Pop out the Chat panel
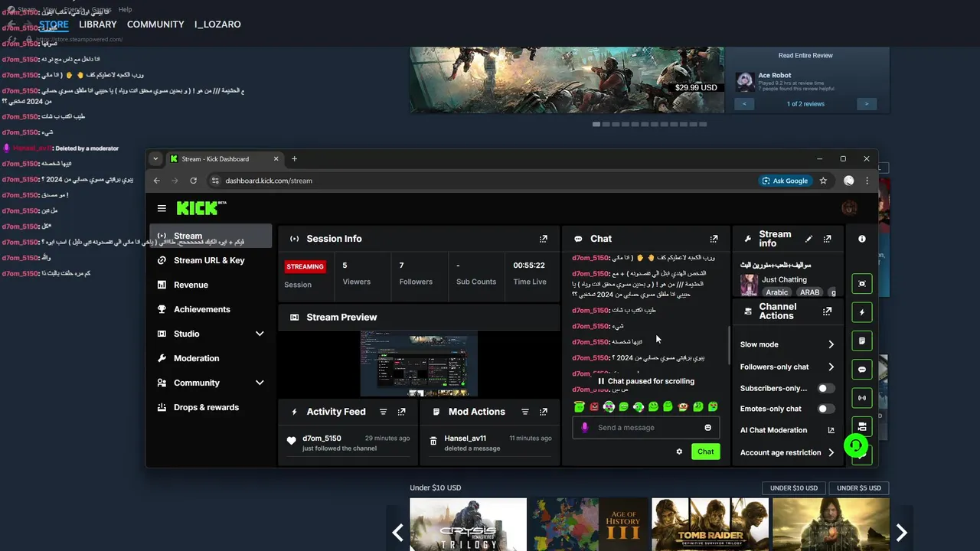 pos(714,239)
